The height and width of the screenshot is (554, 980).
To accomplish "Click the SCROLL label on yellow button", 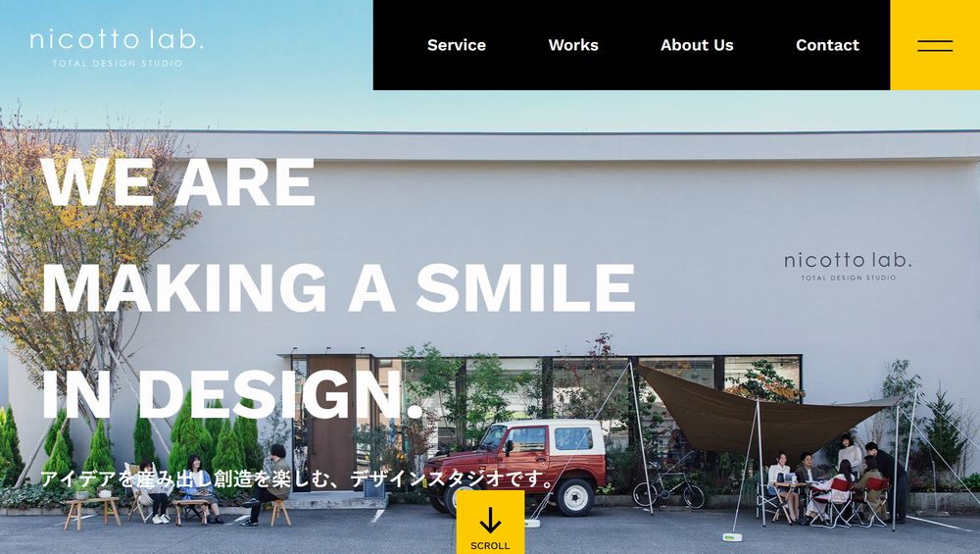I will tap(490, 546).
